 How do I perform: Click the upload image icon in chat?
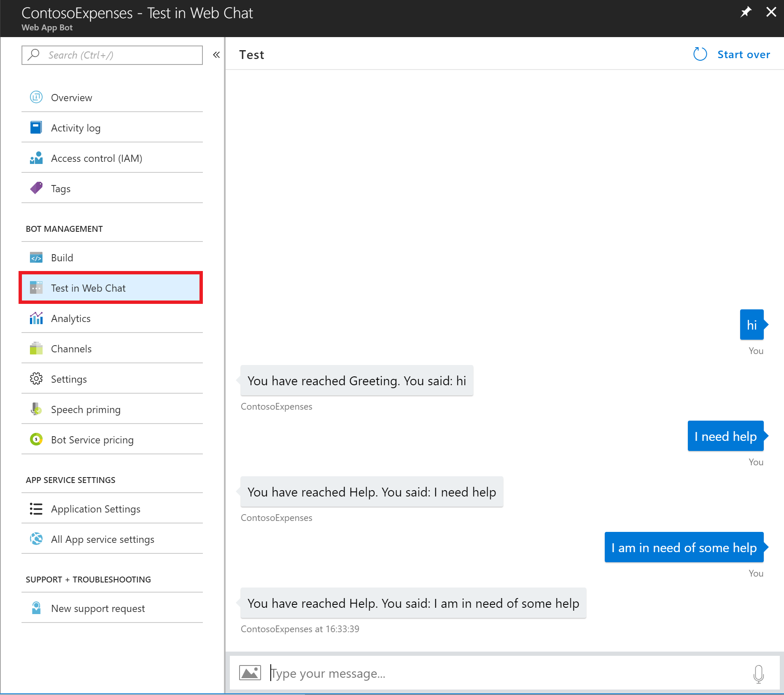pyautogui.click(x=250, y=673)
